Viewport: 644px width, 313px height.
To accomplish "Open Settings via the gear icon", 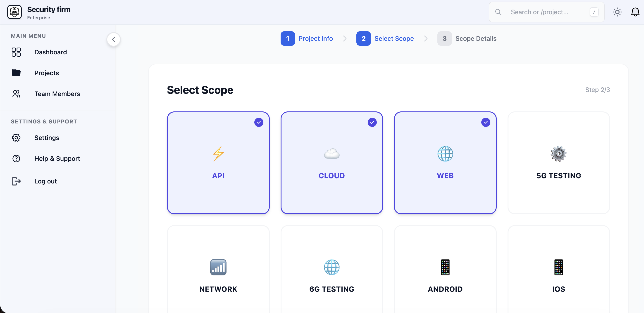I will [16, 138].
